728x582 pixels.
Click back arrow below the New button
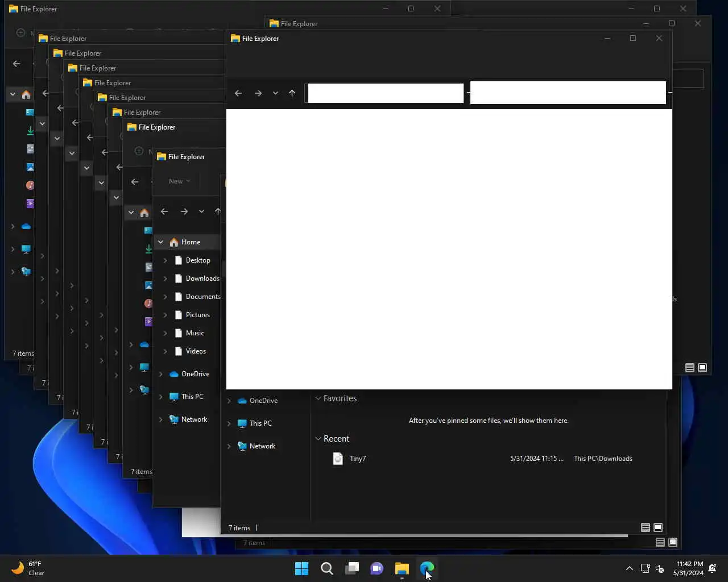click(x=164, y=211)
